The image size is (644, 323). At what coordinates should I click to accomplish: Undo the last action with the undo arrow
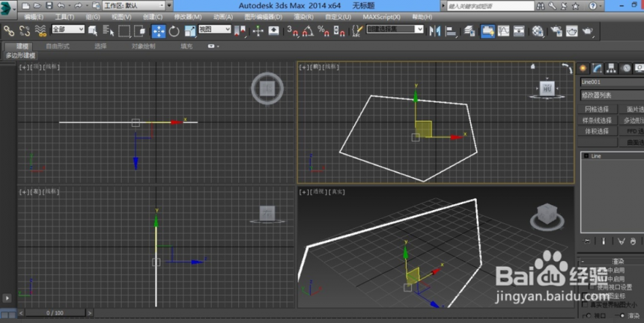(x=61, y=6)
